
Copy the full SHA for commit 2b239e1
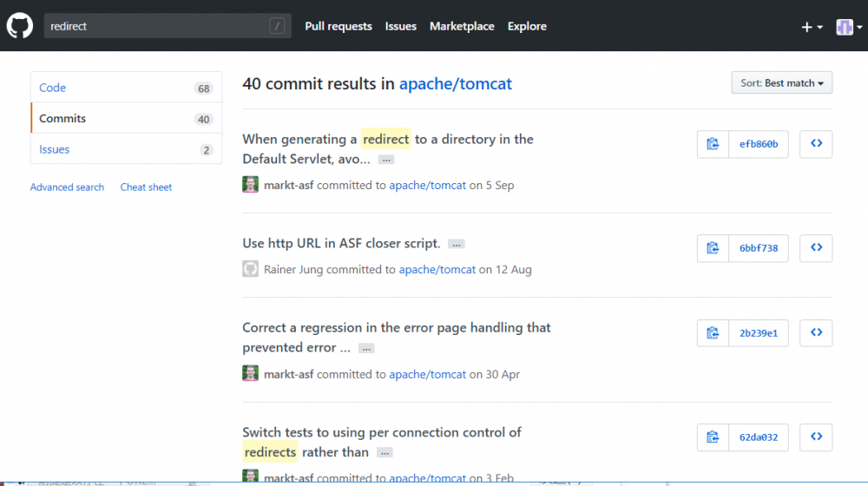713,333
